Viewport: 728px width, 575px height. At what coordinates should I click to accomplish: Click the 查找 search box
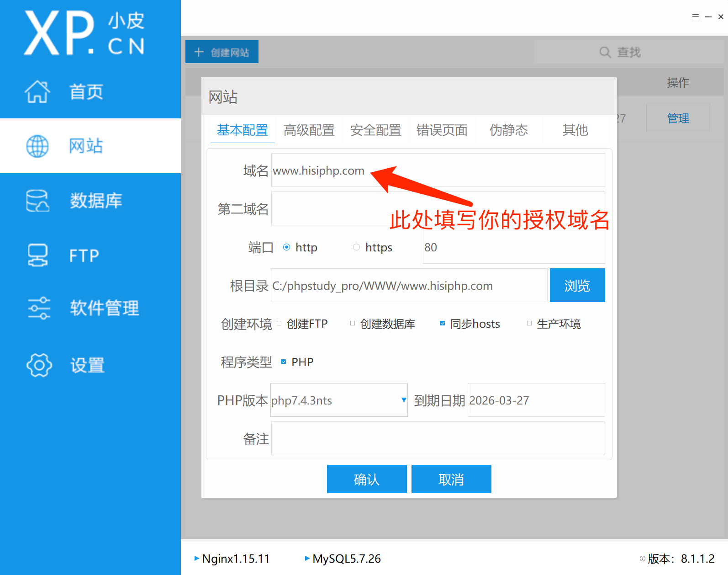click(629, 52)
